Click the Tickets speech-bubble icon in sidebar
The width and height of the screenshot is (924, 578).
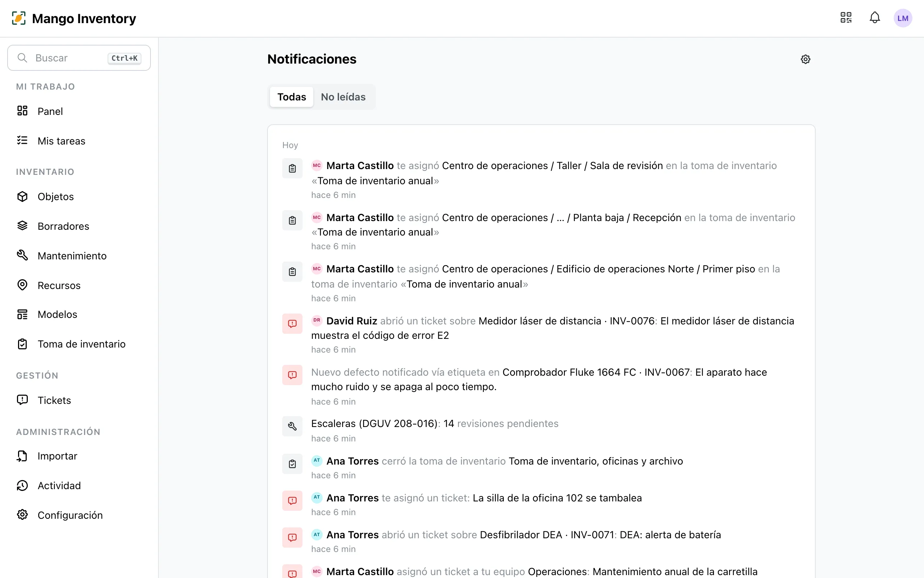pyautogui.click(x=22, y=400)
